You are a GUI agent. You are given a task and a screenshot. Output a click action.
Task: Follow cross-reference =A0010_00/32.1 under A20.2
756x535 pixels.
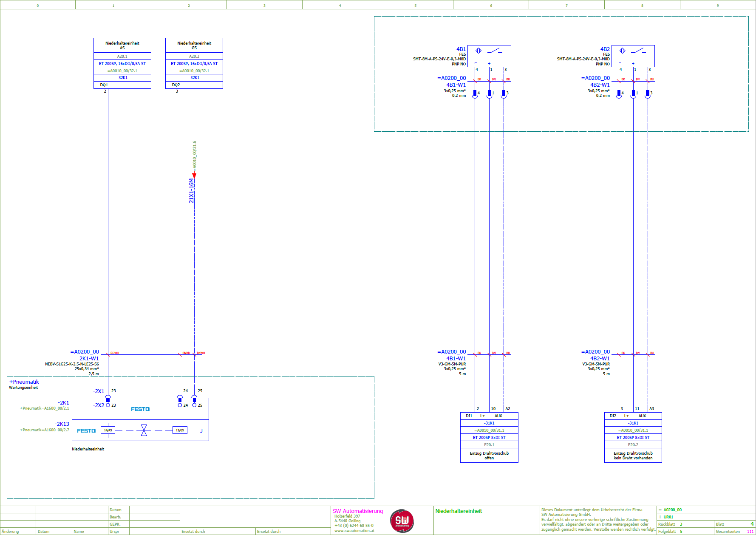[194, 71]
